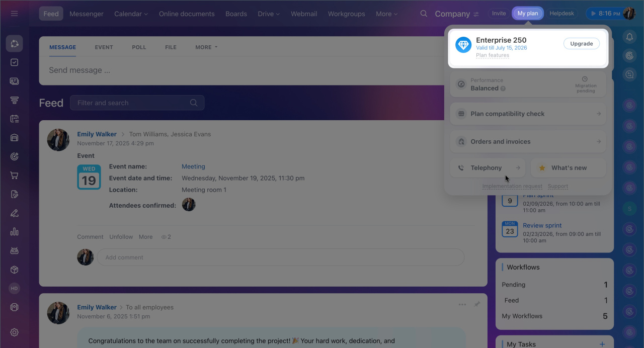This screenshot has width=644, height=348.
Task: Expand the Calendar dropdown menu
Action: pyautogui.click(x=131, y=14)
